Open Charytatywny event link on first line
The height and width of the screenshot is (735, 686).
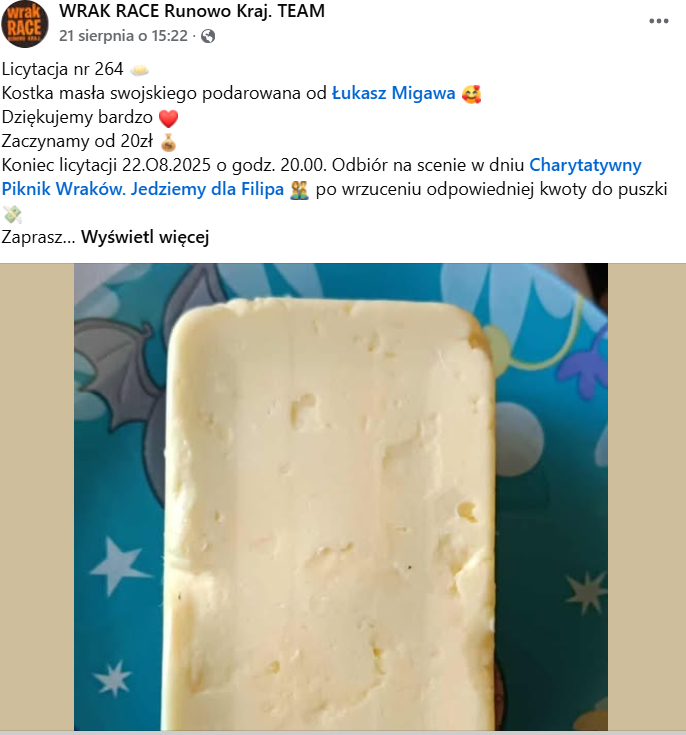tap(585, 165)
